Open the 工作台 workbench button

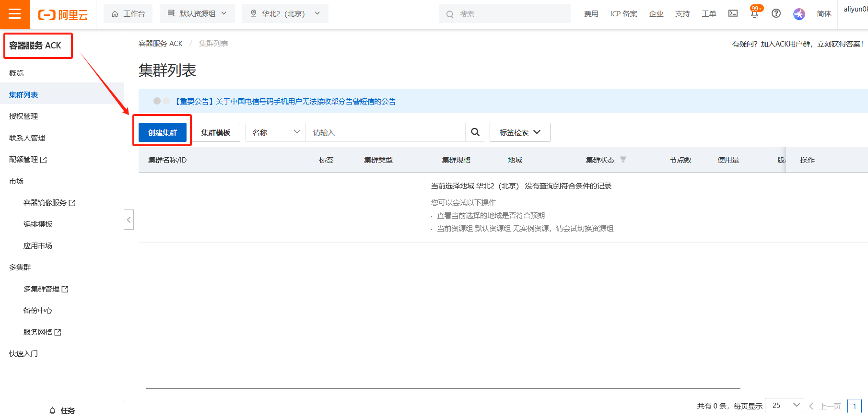coord(128,13)
